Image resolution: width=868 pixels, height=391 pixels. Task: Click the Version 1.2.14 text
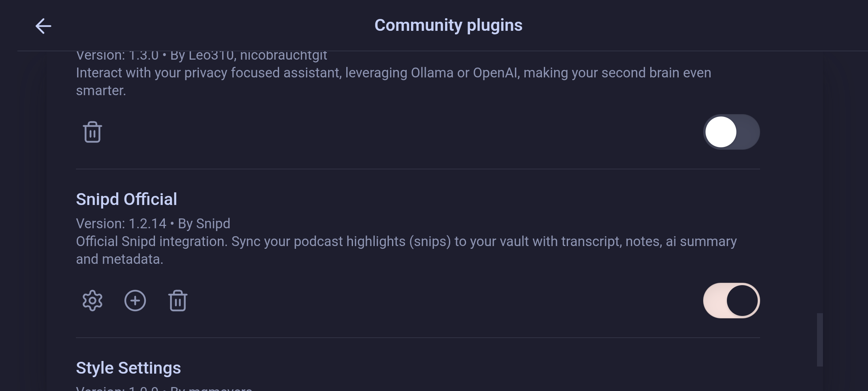click(121, 224)
